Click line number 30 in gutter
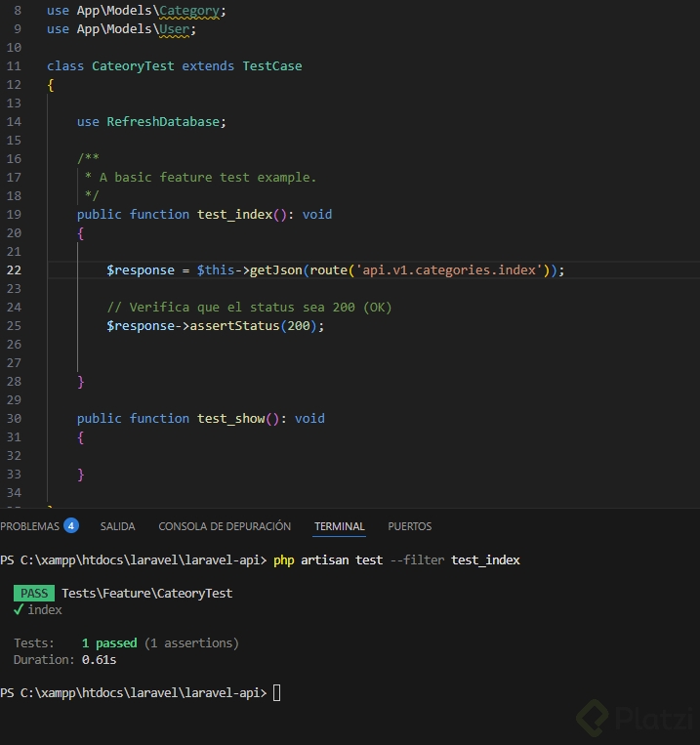The width and height of the screenshot is (700, 745). 14,418
